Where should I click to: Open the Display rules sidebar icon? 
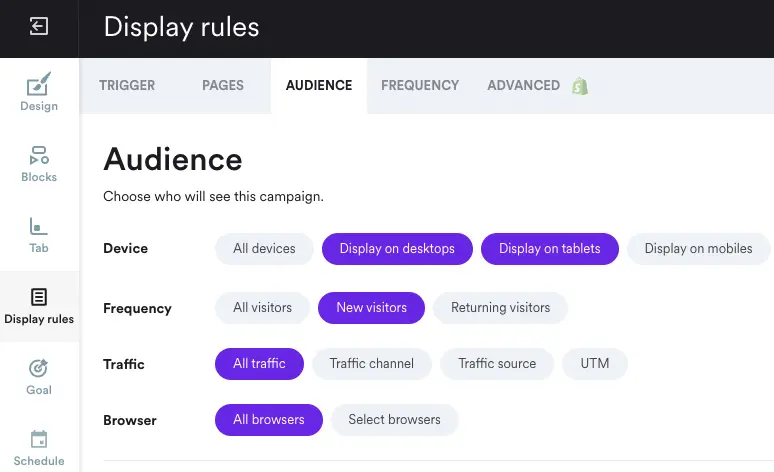click(x=39, y=298)
